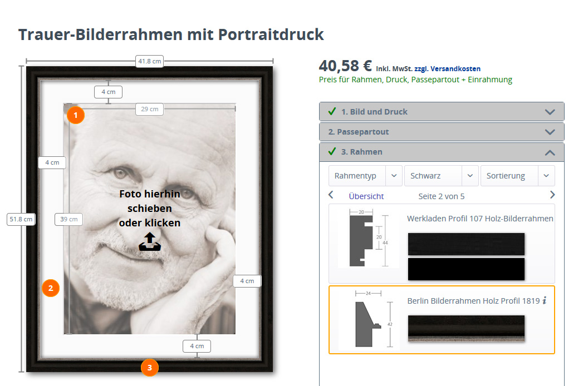Go to next frame page arrow
The image size is (588, 386).
point(552,195)
